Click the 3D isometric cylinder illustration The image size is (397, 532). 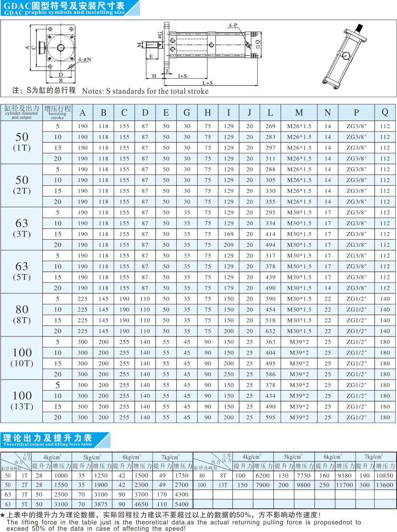pos(343,57)
